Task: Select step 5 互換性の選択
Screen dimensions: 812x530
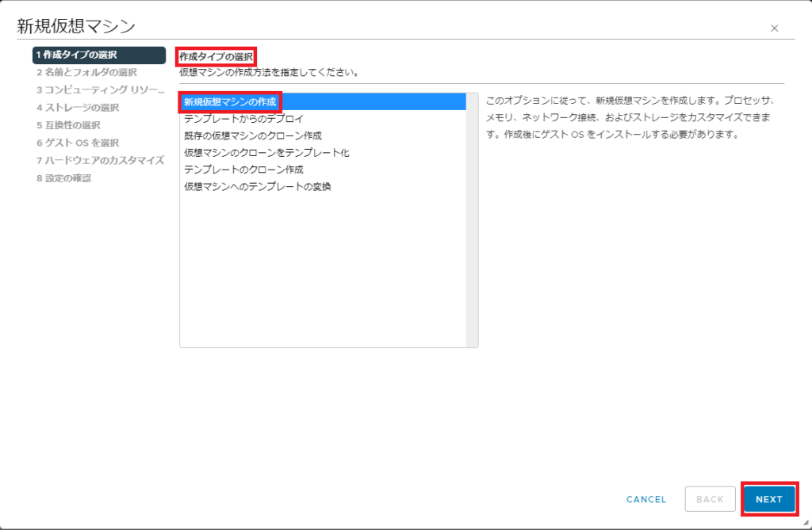Action: tap(68, 125)
